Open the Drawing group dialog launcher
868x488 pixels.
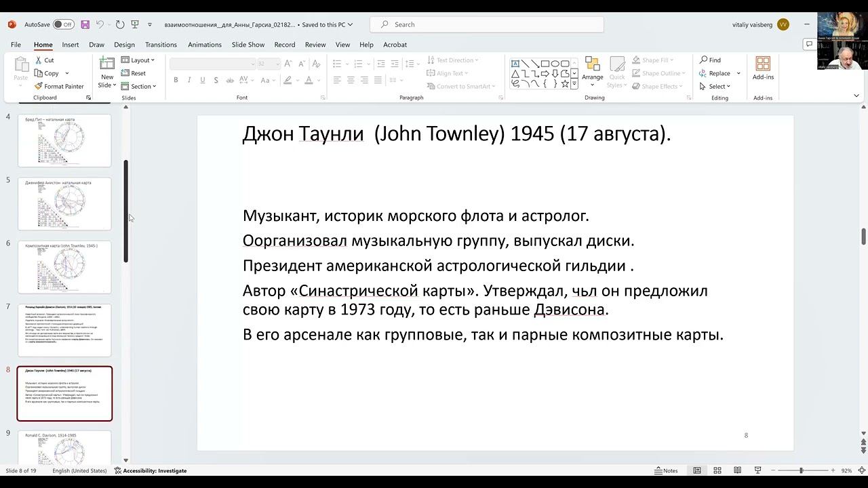[690, 98]
